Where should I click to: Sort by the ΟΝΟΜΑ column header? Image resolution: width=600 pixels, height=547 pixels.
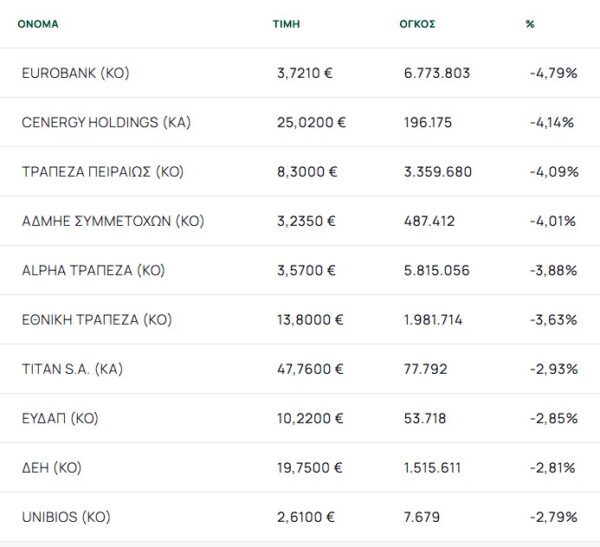tap(38, 24)
